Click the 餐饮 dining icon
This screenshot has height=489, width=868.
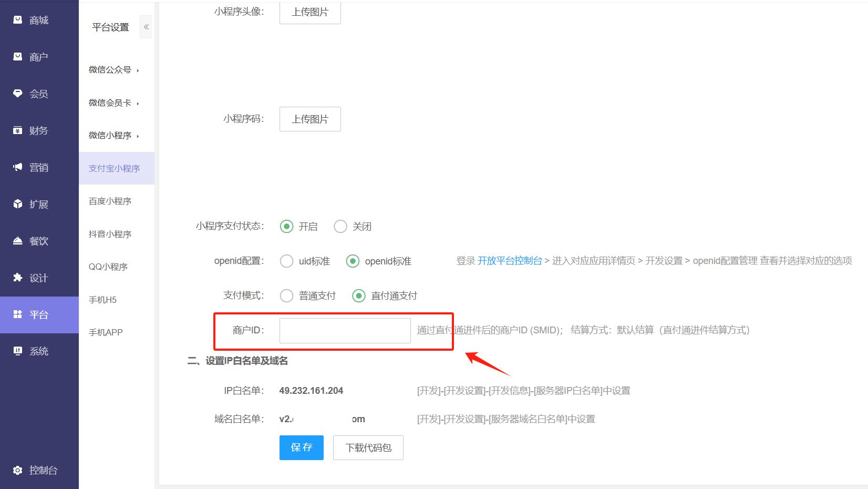click(x=18, y=241)
